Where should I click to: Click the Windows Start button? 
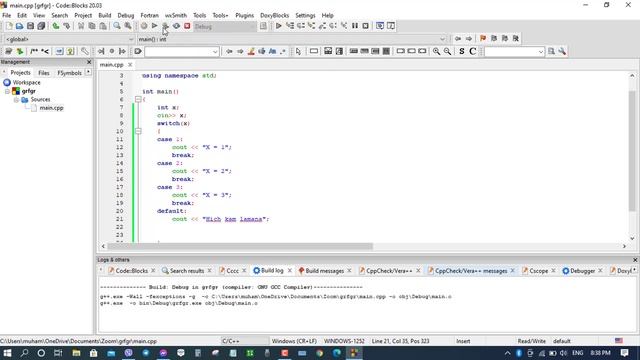click(x=7, y=353)
